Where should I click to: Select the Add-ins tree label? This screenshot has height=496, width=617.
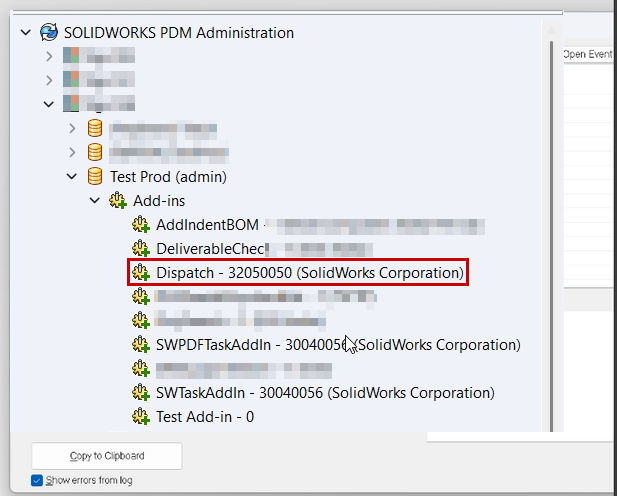[x=159, y=201]
